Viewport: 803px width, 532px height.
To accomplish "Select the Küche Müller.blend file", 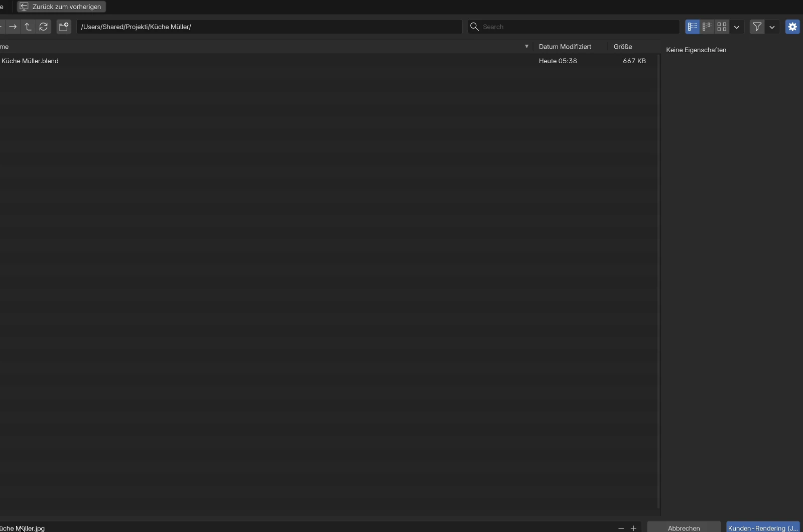I will point(329,61).
